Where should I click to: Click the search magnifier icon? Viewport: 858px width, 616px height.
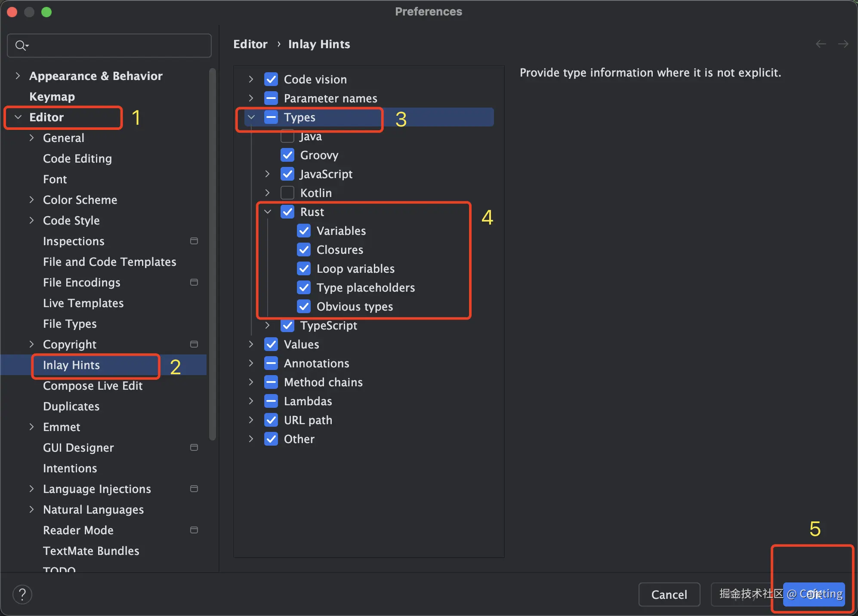pos(21,45)
